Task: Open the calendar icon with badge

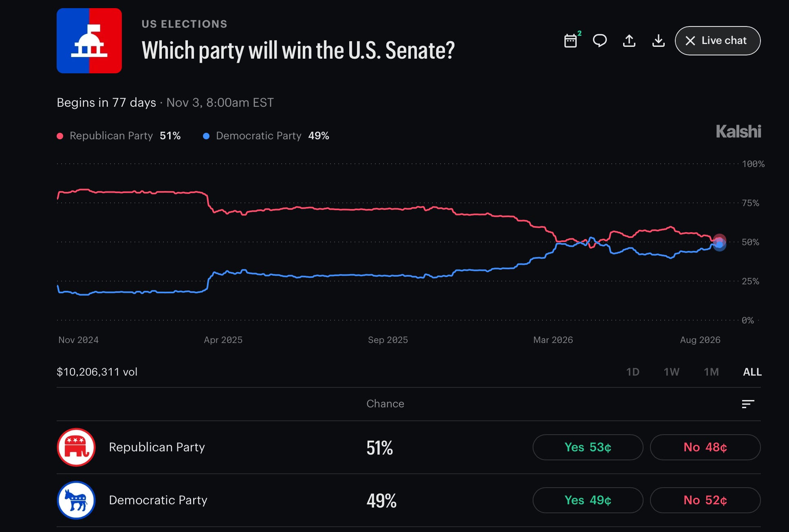Action: click(x=572, y=40)
